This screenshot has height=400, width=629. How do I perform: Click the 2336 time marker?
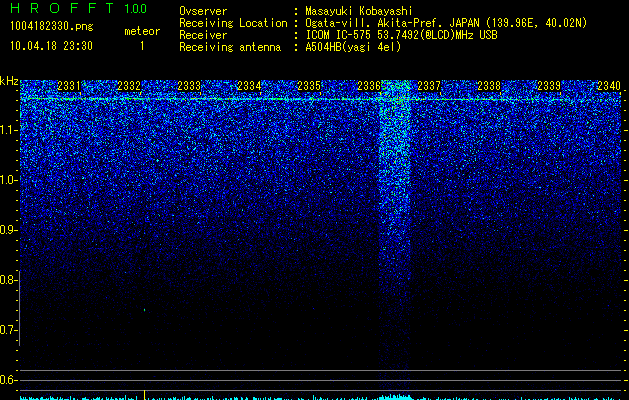pos(369,86)
